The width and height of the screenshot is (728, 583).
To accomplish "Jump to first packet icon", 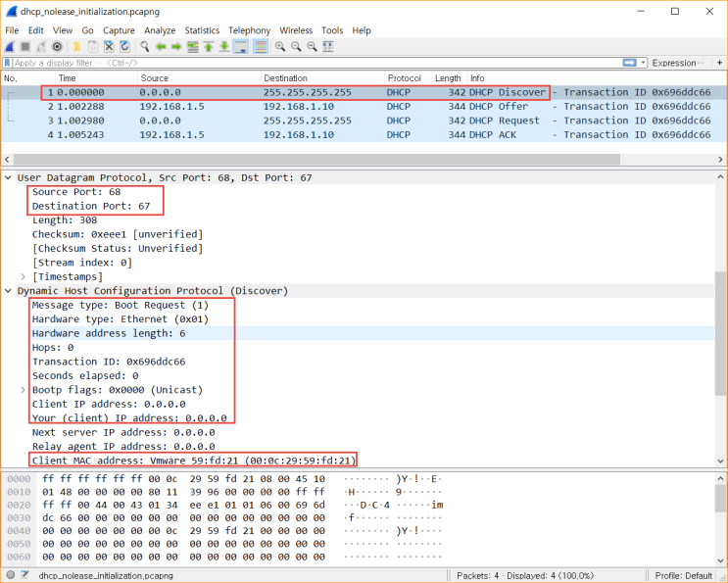I will pos(209,46).
